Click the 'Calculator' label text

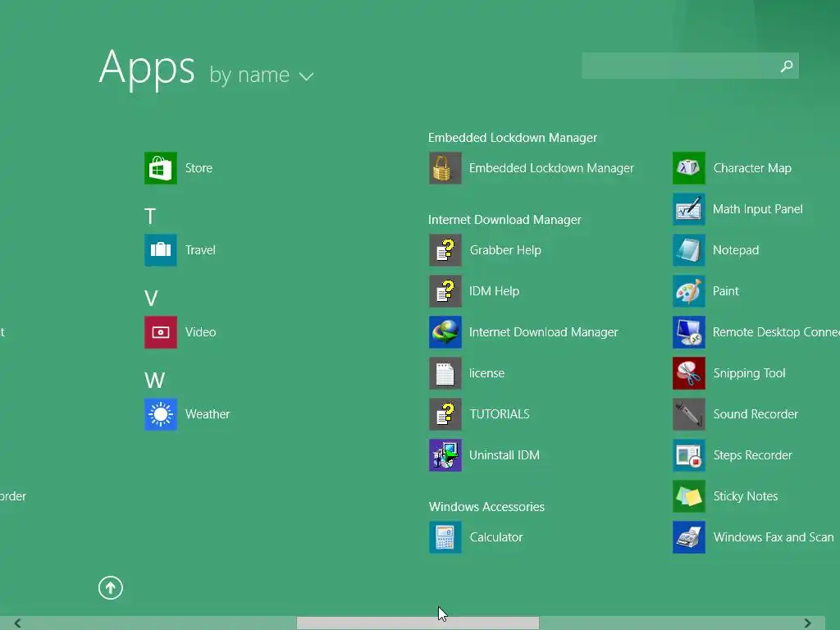pyautogui.click(x=496, y=537)
